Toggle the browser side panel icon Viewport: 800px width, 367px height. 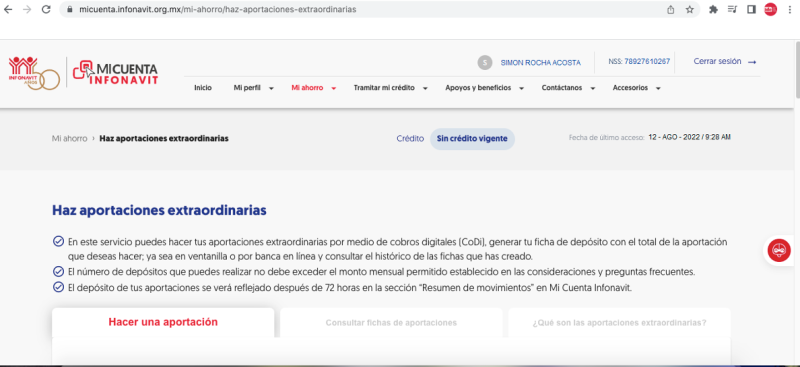tap(751, 9)
